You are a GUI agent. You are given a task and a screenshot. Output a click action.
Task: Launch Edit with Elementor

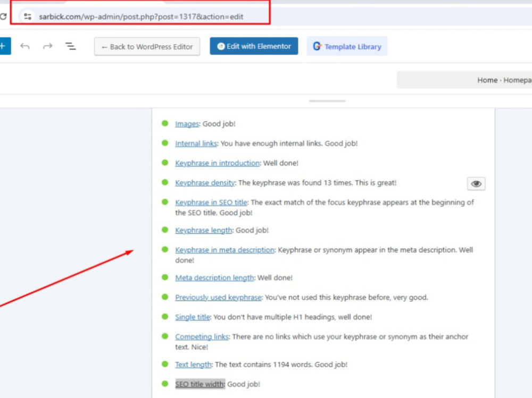(254, 46)
